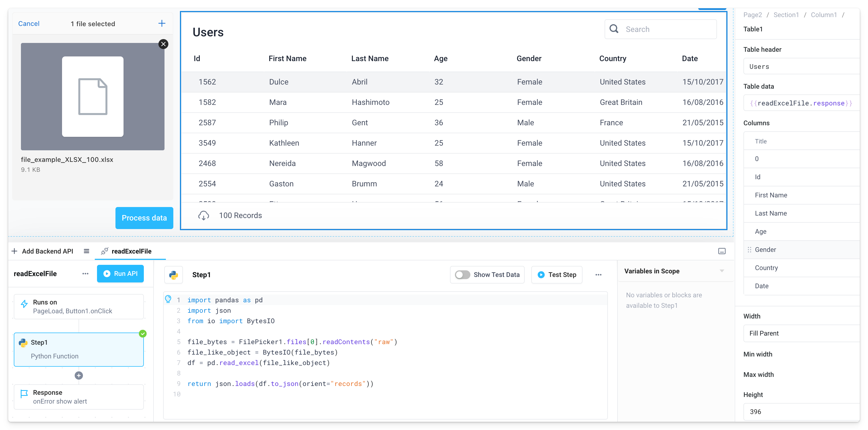The height and width of the screenshot is (430, 868).
Task: Open the Step1 more options menu
Action: (x=598, y=275)
